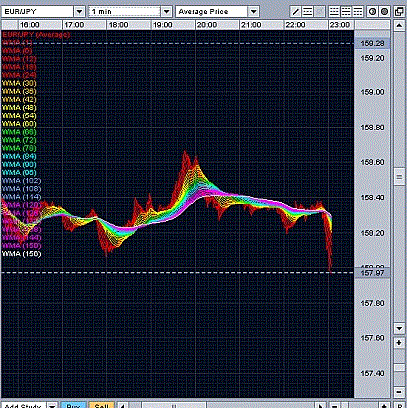This screenshot has width=410, height=408.
Task: Open the Average Price dropdown arrow
Action: (x=254, y=12)
